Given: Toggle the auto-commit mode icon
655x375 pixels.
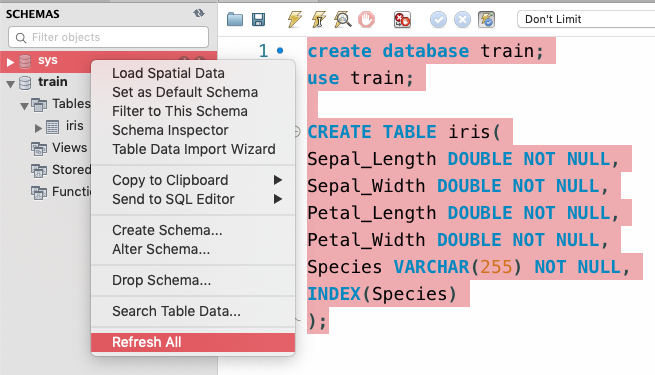Looking at the screenshot, I should (487, 19).
